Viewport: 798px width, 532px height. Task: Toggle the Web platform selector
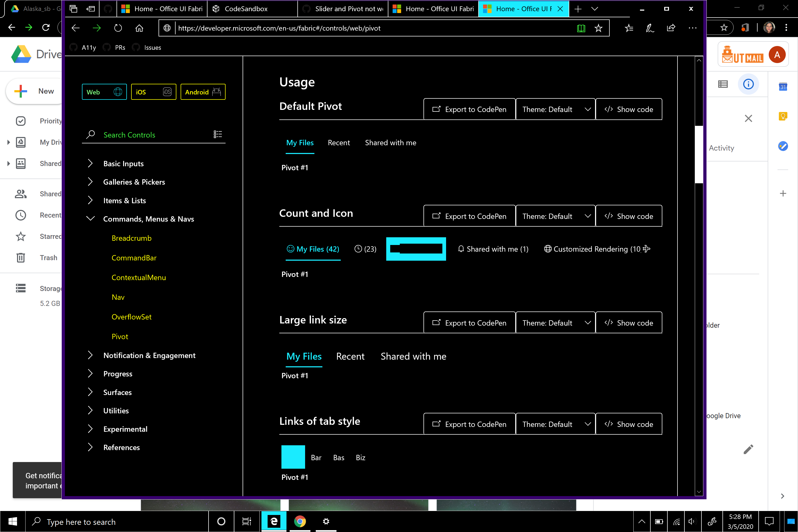104,92
